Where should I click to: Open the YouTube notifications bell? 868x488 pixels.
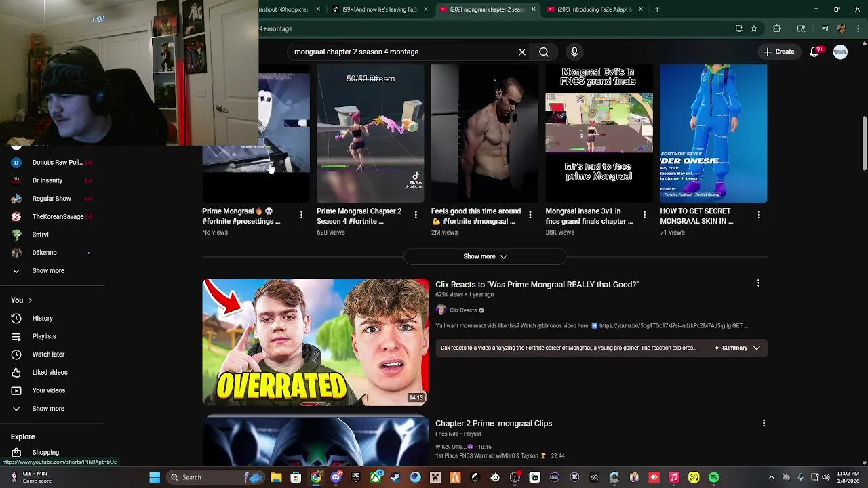point(815,52)
